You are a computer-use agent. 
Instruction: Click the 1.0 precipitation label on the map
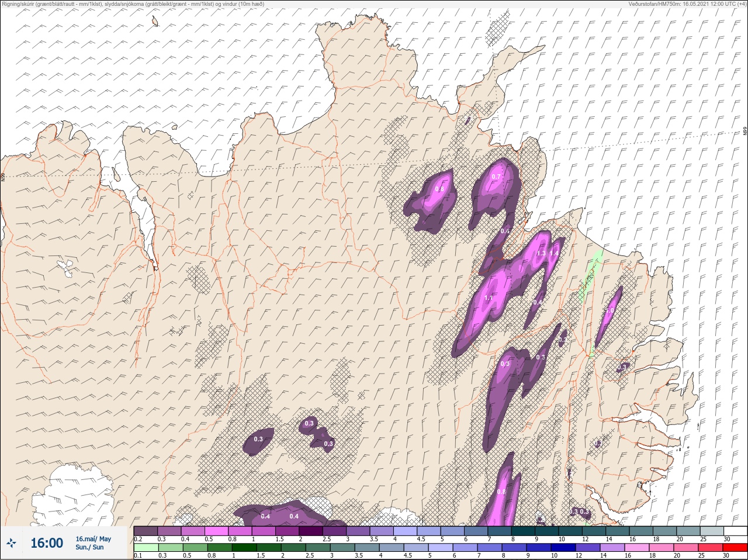(x=609, y=311)
